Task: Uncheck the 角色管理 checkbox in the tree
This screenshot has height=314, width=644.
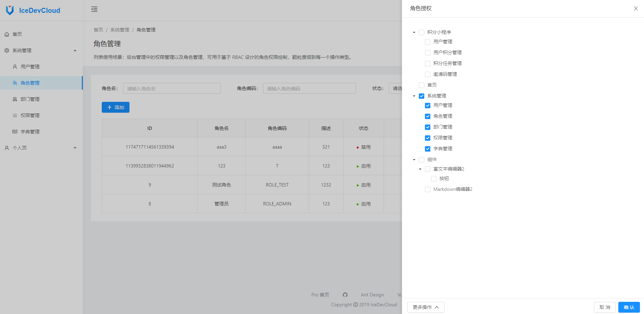Action: click(x=428, y=116)
